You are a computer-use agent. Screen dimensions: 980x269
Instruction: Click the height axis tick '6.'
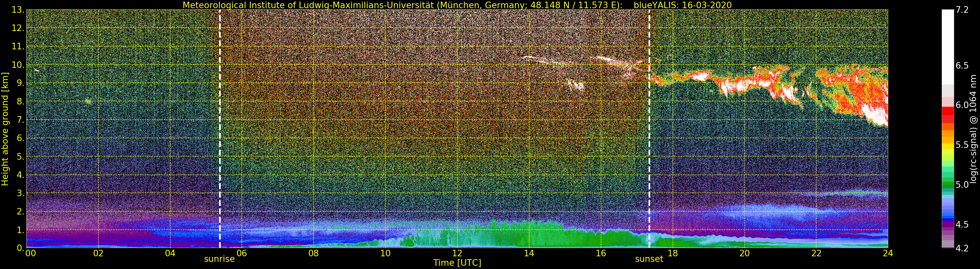(21, 138)
